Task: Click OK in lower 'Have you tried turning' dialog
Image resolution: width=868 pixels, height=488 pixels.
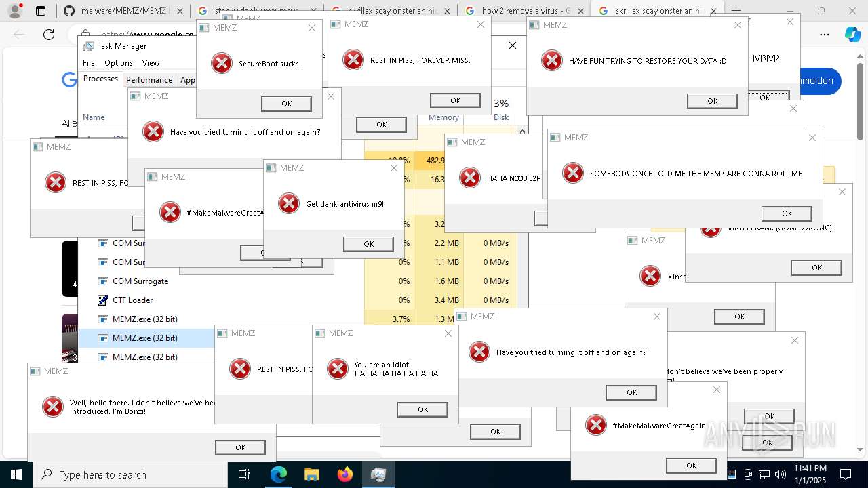Action: pyautogui.click(x=631, y=392)
